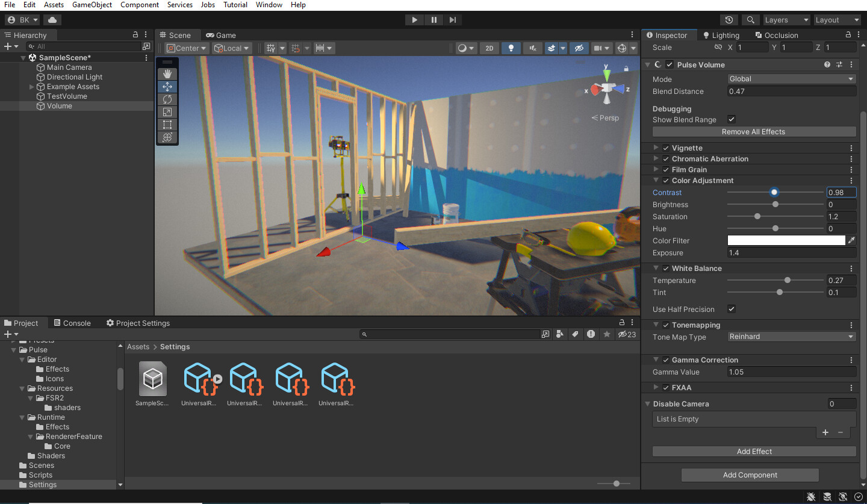Toggle the Show Blend Range checkbox
Image resolution: width=867 pixels, height=504 pixels.
click(x=731, y=119)
